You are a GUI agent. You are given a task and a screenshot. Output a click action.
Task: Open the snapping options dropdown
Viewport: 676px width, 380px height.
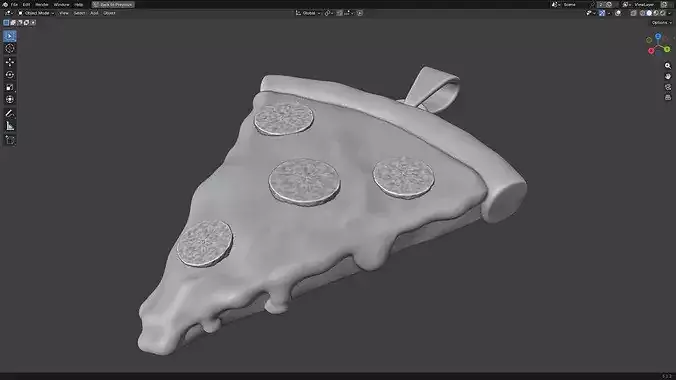349,13
